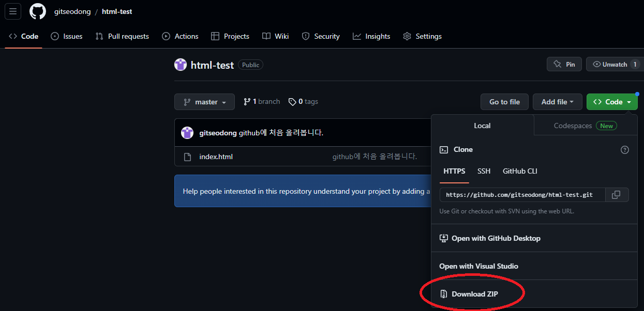Switch to the Codespaces tab

point(585,126)
